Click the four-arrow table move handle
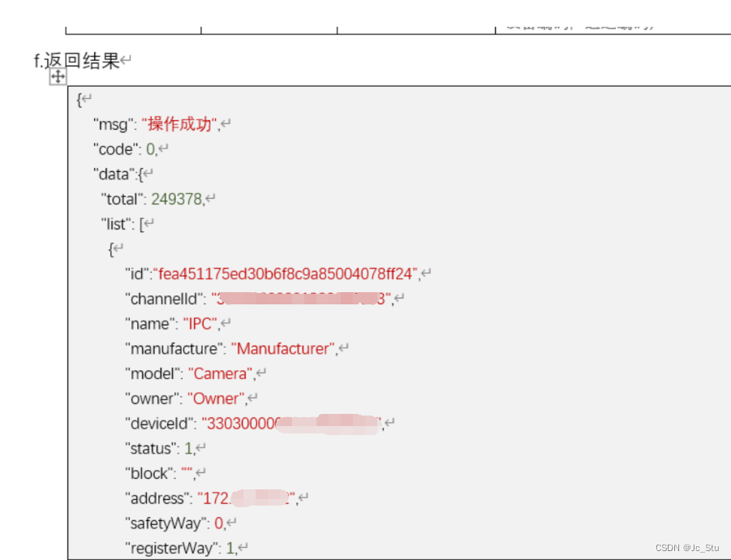 57,77
